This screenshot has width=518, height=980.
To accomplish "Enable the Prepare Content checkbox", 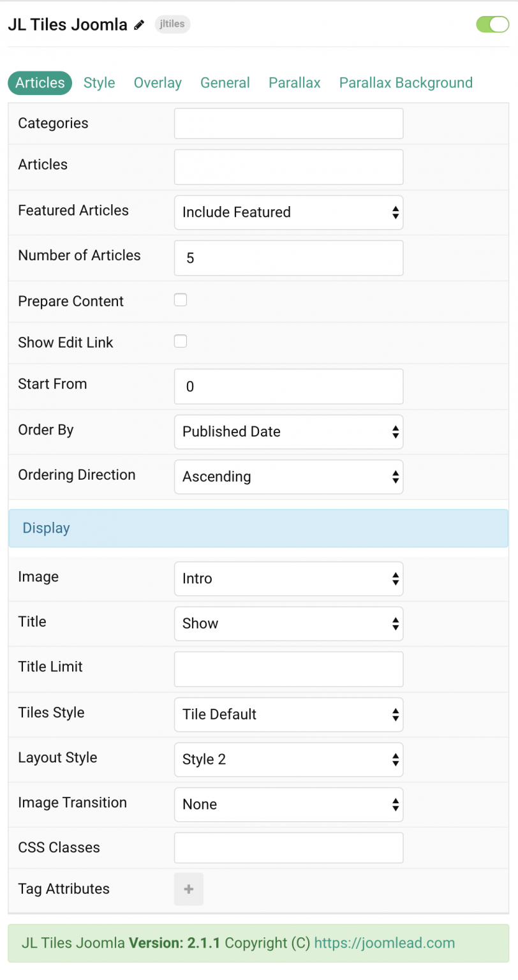I will (x=180, y=299).
